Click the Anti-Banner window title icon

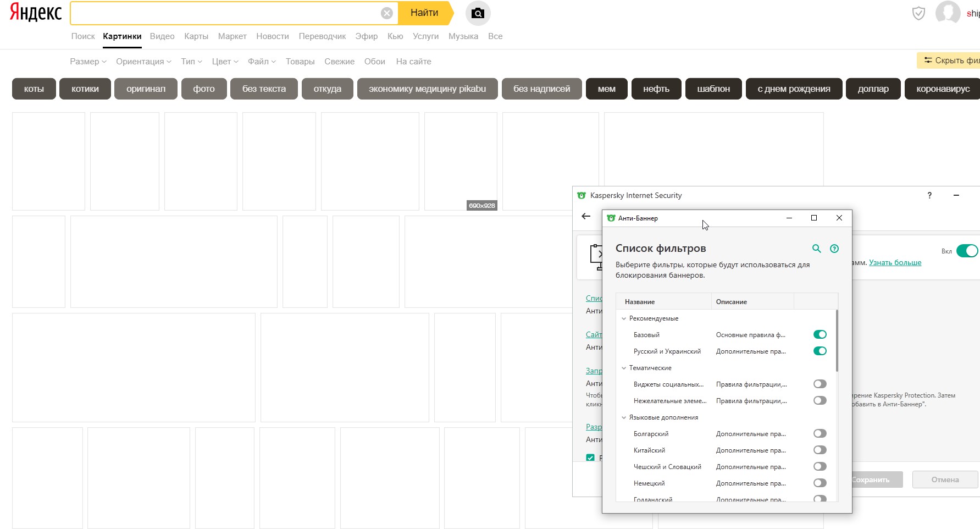click(x=611, y=218)
